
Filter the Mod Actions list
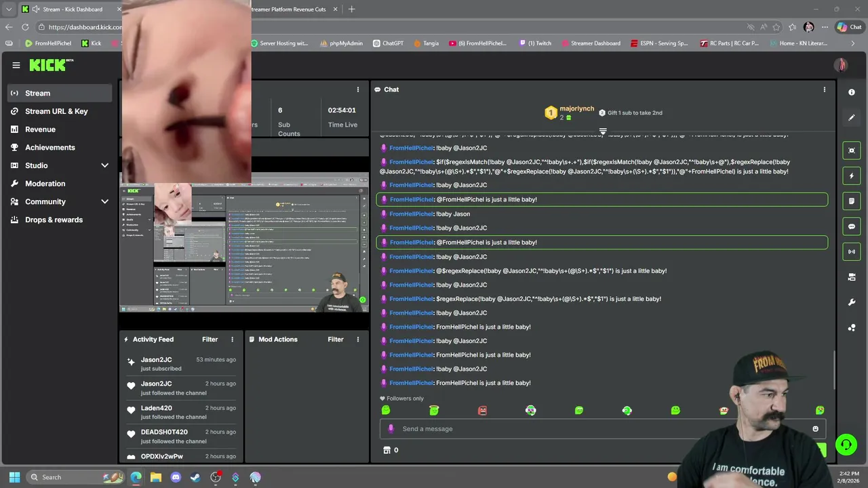[336, 339]
